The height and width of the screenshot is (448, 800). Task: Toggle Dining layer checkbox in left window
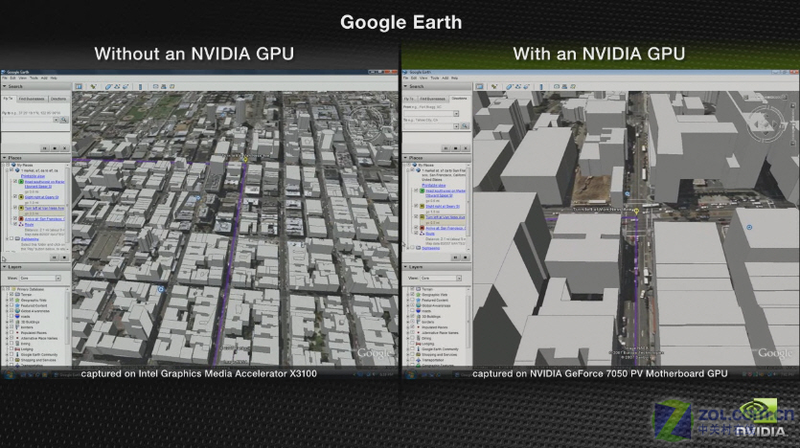12,343
